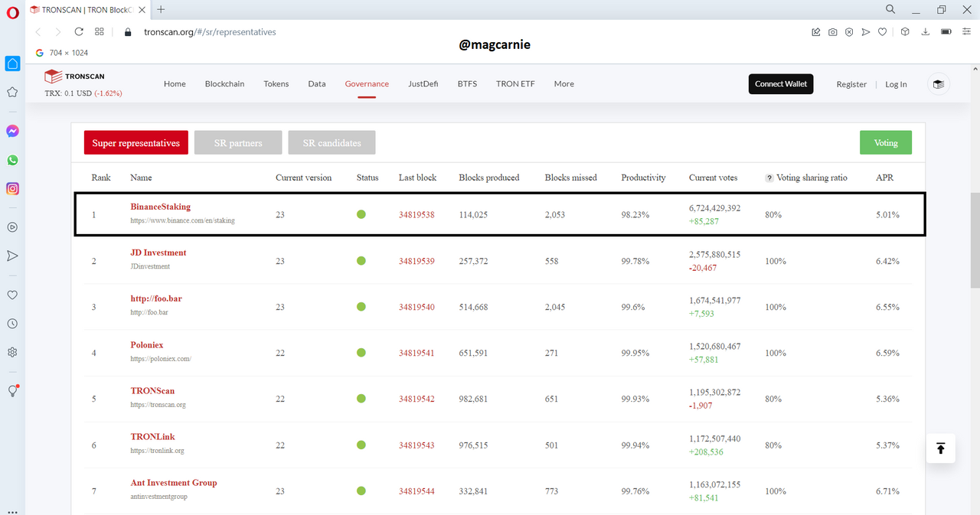Open the JustDefi navigation item
The width and height of the screenshot is (980, 515).
[x=423, y=84]
